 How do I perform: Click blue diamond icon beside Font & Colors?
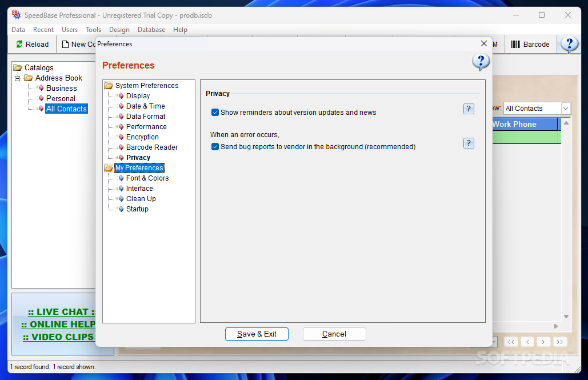(x=121, y=178)
